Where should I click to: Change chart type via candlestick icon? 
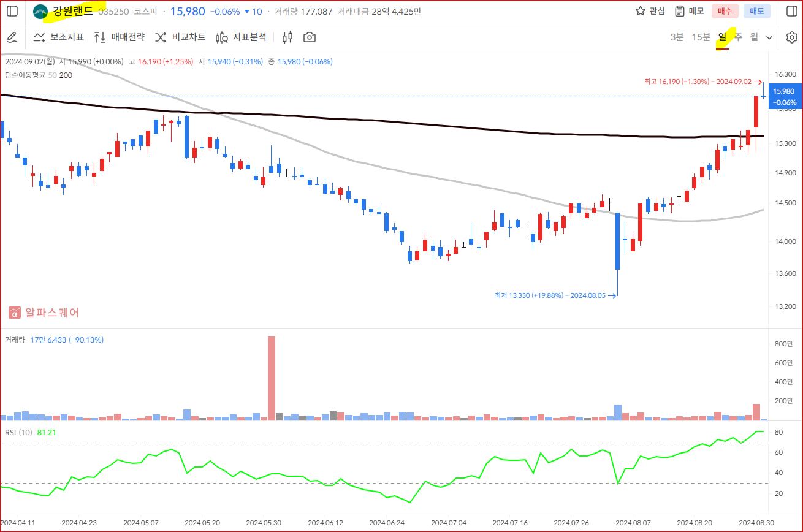pyautogui.click(x=287, y=37)
